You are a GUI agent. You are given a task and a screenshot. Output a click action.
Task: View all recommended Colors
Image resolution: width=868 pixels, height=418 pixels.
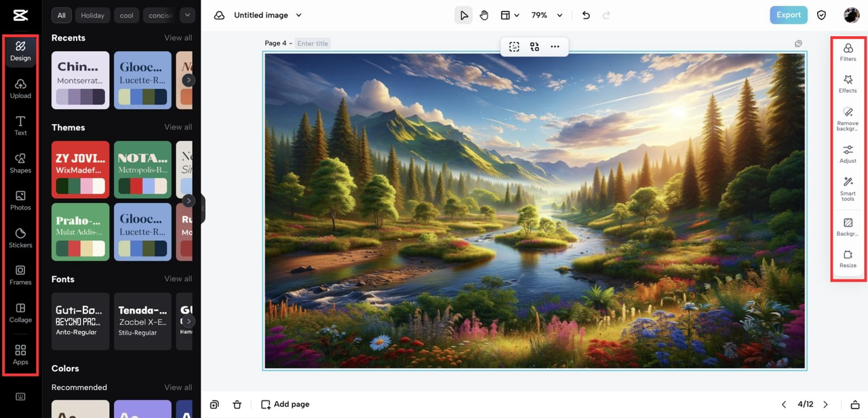coord(178,387)
